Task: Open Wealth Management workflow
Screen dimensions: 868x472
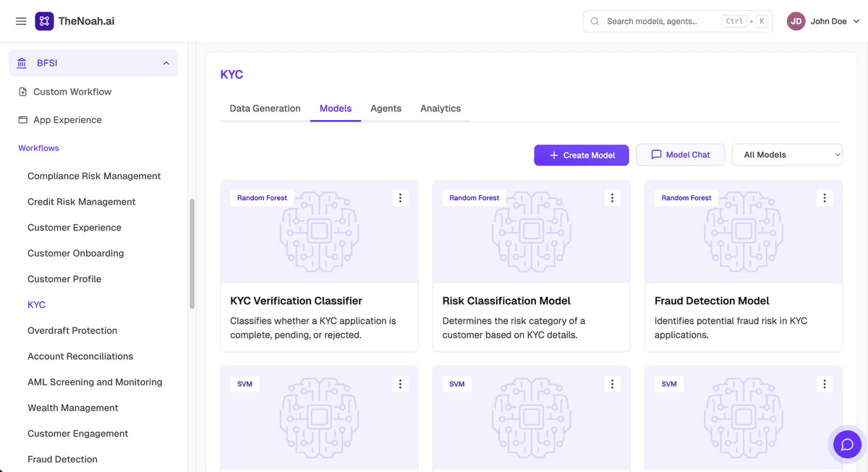Action: pos(72,408)
